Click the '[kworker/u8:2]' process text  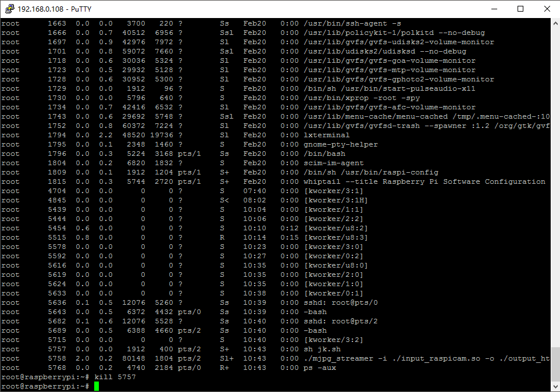[x=336, y=228]
